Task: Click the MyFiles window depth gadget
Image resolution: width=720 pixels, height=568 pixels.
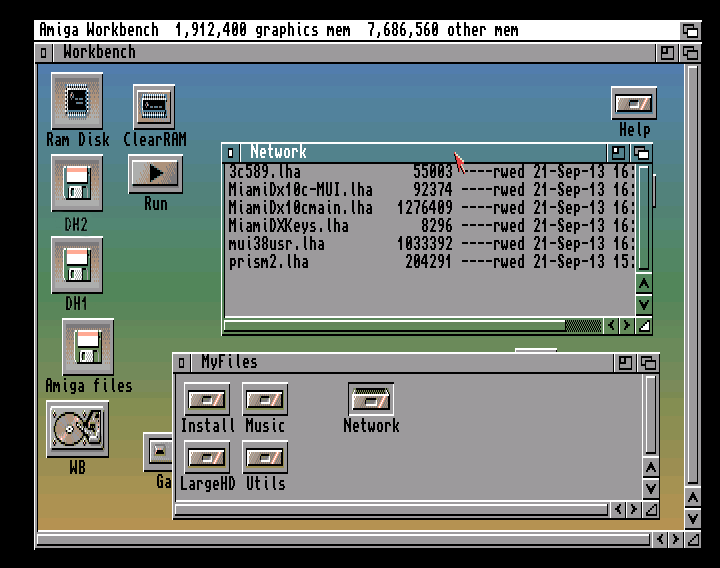Action: click(x=648, y=363)
